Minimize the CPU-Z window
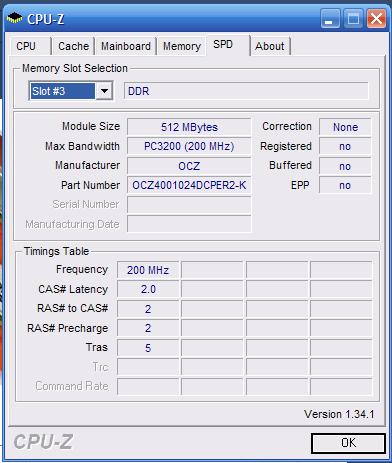 point(330,18)
